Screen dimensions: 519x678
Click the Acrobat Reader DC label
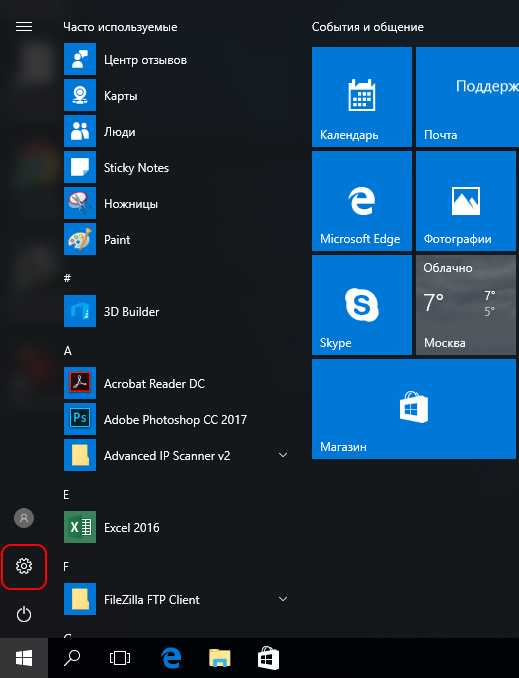pos(154,384)
